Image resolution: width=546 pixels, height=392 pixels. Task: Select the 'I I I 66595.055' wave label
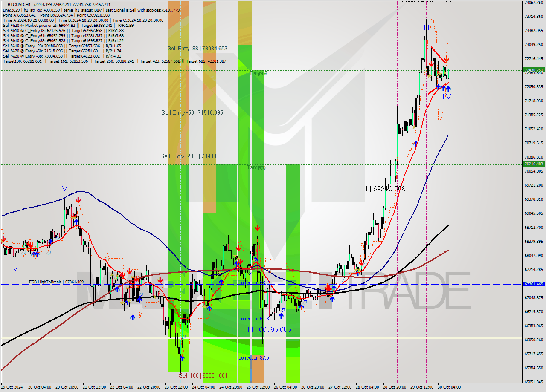click(270, 329)
